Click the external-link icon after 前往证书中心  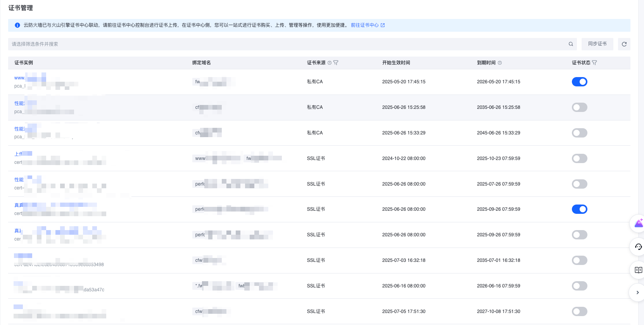[x=383, y=25]
